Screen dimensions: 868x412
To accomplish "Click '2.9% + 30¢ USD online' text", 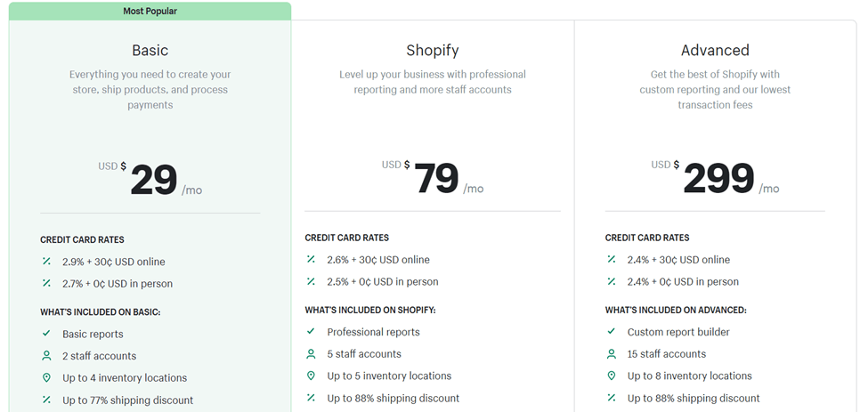I will click(113, 262).
